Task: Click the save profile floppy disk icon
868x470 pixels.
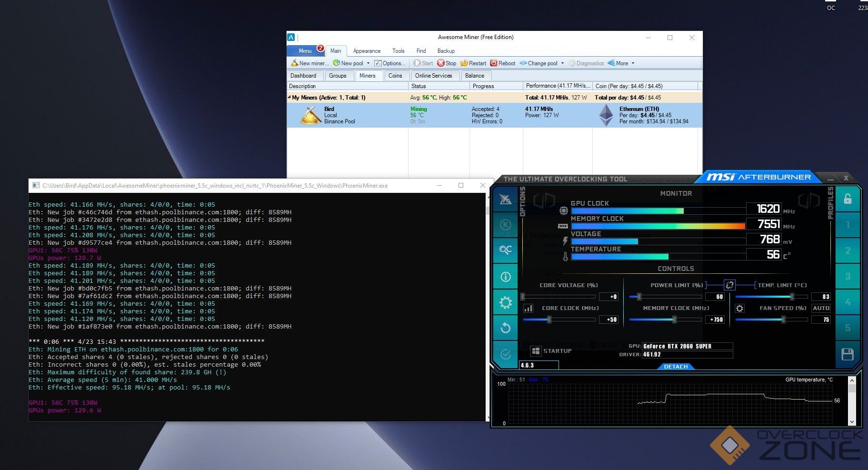Action: point(847,354)
